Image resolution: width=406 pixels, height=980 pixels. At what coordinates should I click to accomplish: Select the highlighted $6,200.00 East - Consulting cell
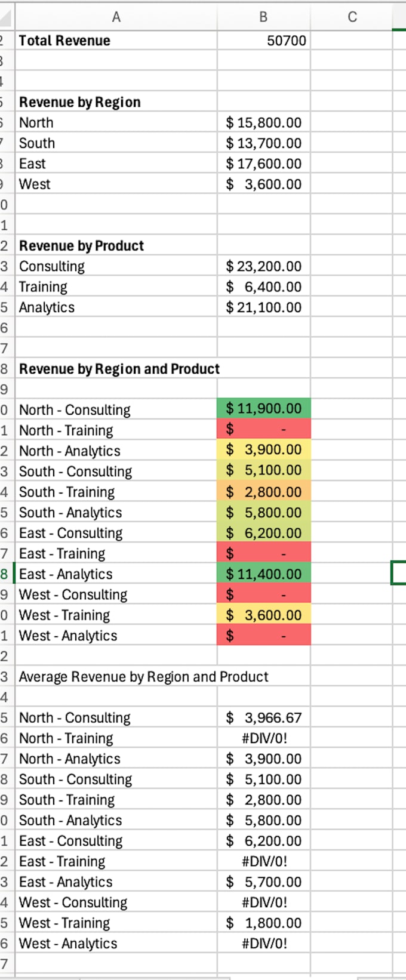click(263, 532)
